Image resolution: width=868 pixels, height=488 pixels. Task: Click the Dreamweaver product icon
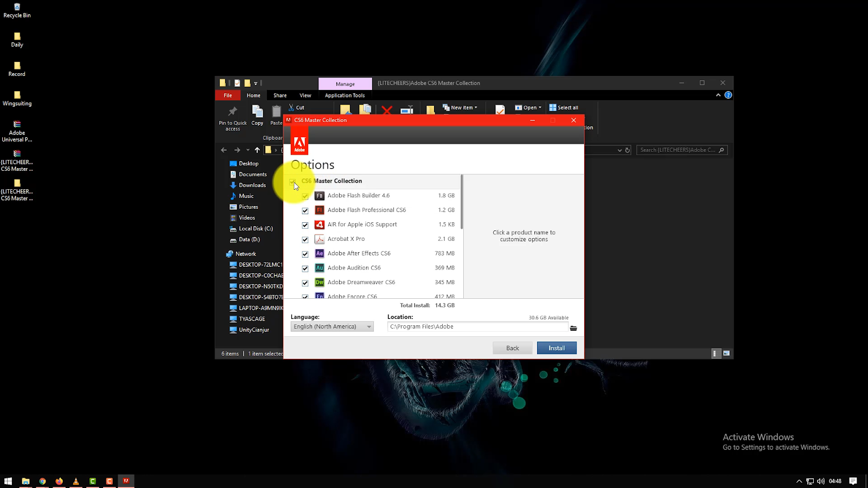pos(320,282)
